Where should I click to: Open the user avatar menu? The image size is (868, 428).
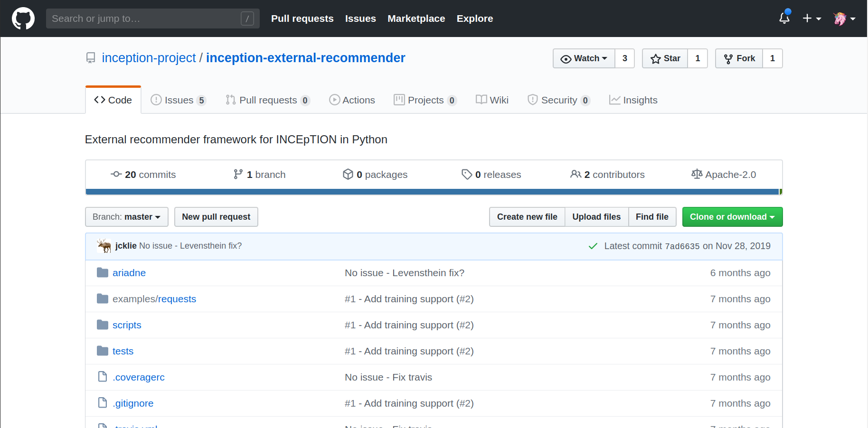coord(844,19)
